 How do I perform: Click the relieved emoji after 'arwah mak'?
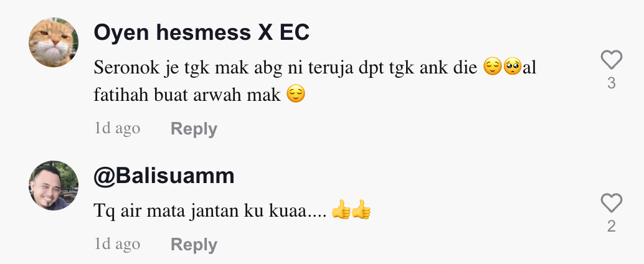point(296,93)
